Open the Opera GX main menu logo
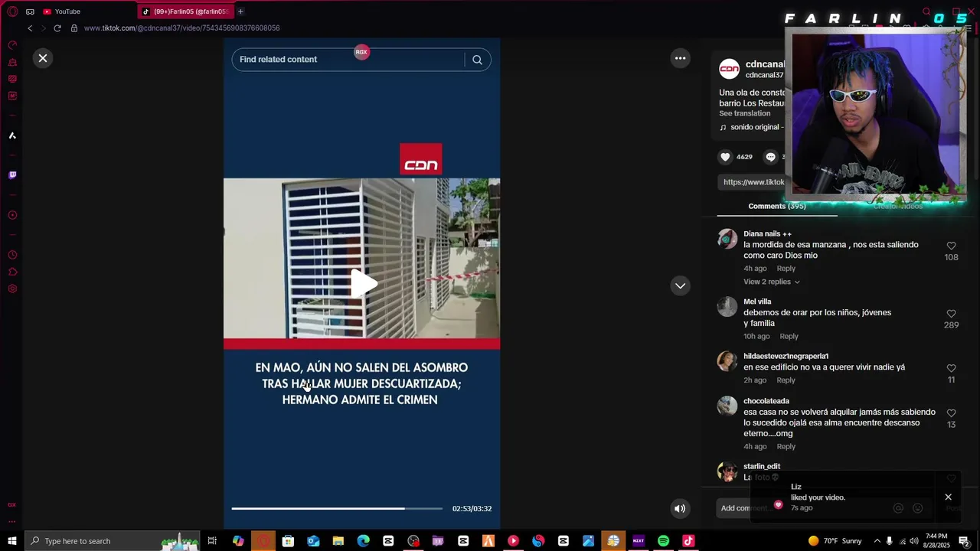This screenshot has width=980, height=551. [12, 11]
